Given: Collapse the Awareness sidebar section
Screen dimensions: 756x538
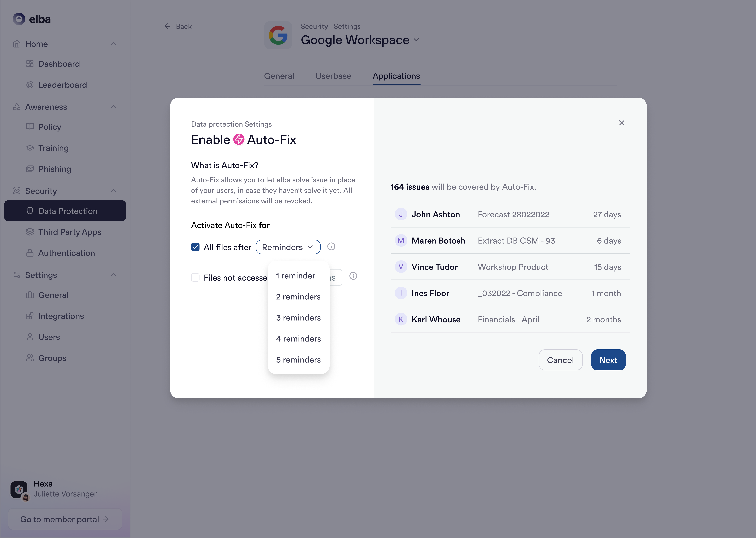Looking at the screenshot, I should (113, 107).
